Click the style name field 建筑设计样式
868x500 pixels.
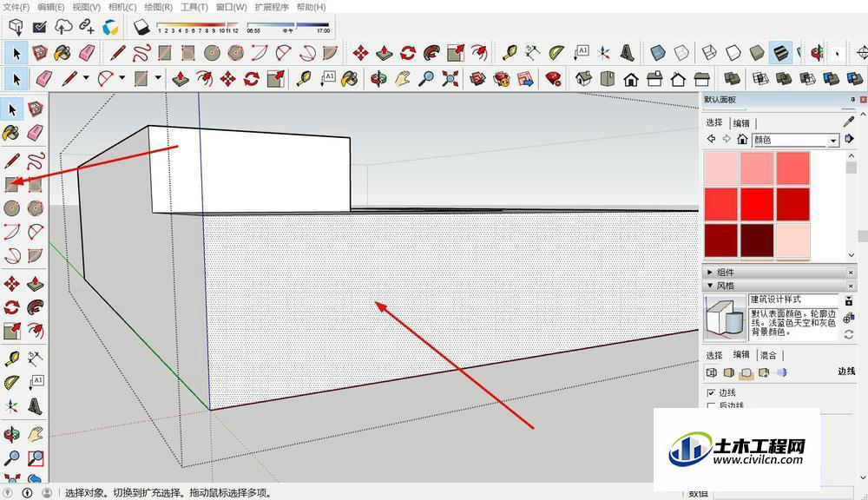point(792,299)
